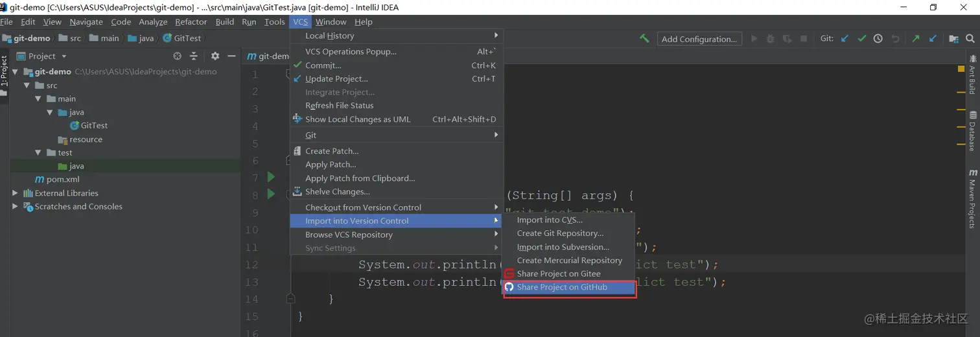This screenshot has height=337, width=980.
Task: Collapse the src folder arrow
Action: (x=27, y=85)
